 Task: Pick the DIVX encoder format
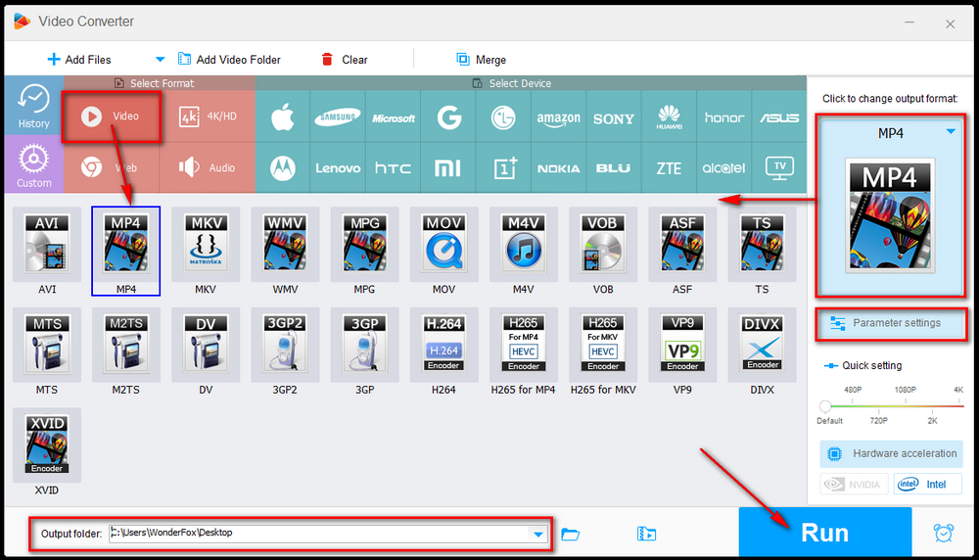(762, 345)
